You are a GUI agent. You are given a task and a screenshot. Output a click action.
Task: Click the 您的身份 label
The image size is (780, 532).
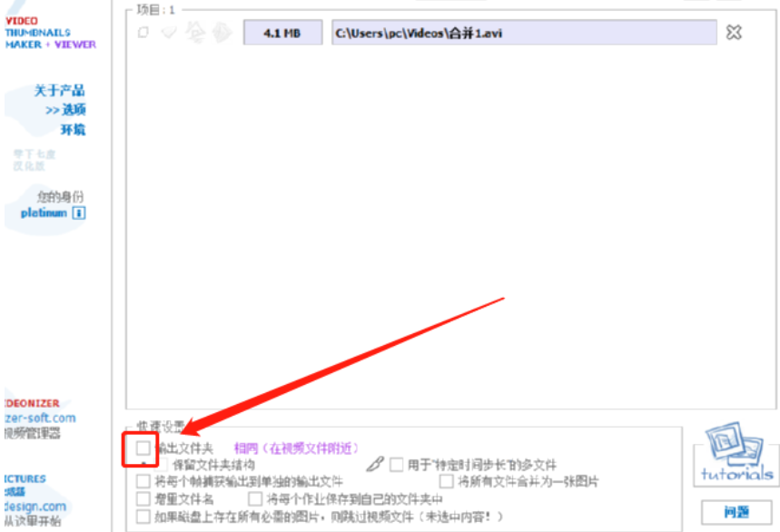[x=60, y=196]
